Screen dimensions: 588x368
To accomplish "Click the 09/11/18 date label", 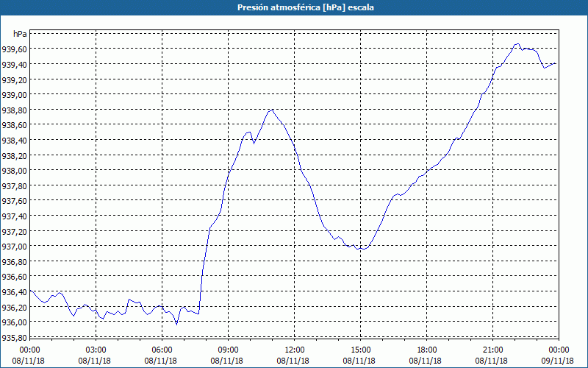I will coord(559,360).
